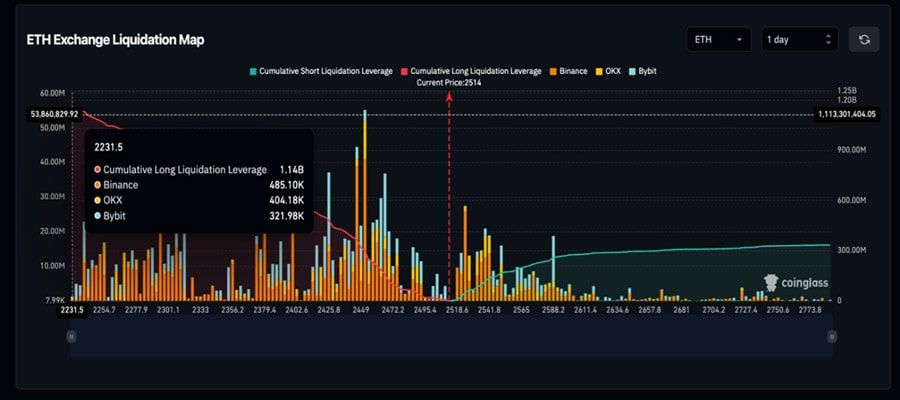Open the 1 day period selector
Image resolution: width=900 pixels, height=400 pixels.
click(x=800, y=40)
